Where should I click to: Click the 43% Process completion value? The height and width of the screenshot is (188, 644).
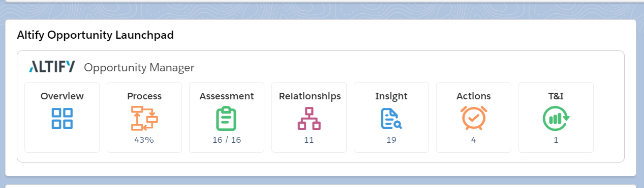[144, 140]
